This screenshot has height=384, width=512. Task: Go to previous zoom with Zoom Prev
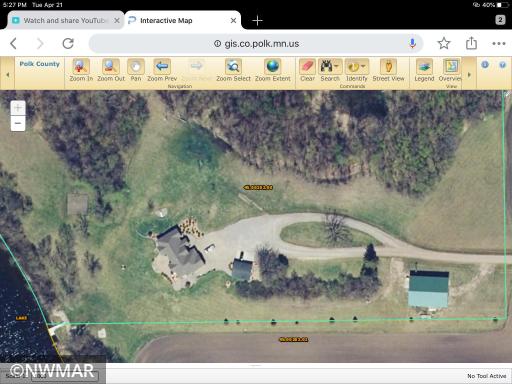(162, 70)
